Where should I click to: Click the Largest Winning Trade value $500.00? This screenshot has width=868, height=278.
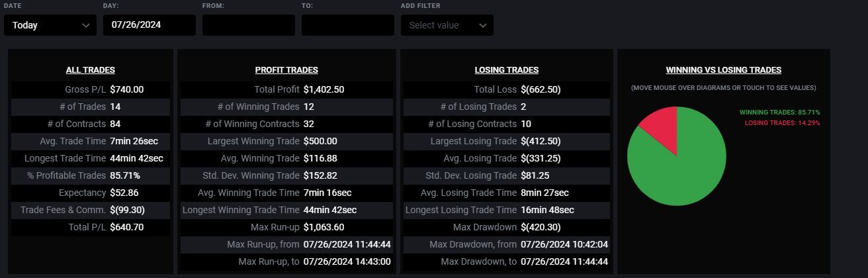[x=320, y=141]
